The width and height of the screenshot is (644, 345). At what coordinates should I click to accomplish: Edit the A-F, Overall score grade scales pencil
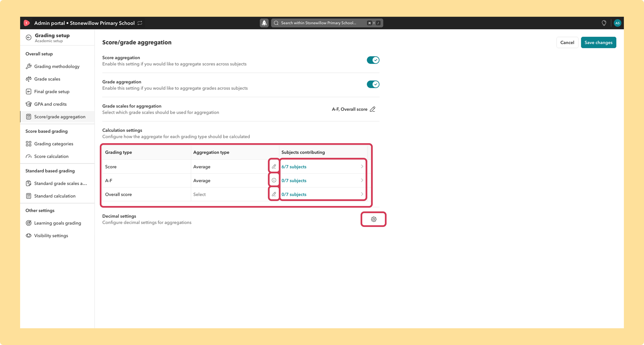pyautogui.click(x=373, y=109)
